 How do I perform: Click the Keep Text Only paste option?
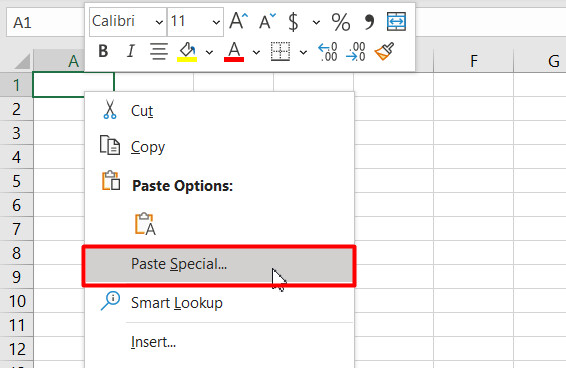pos(145,224)
